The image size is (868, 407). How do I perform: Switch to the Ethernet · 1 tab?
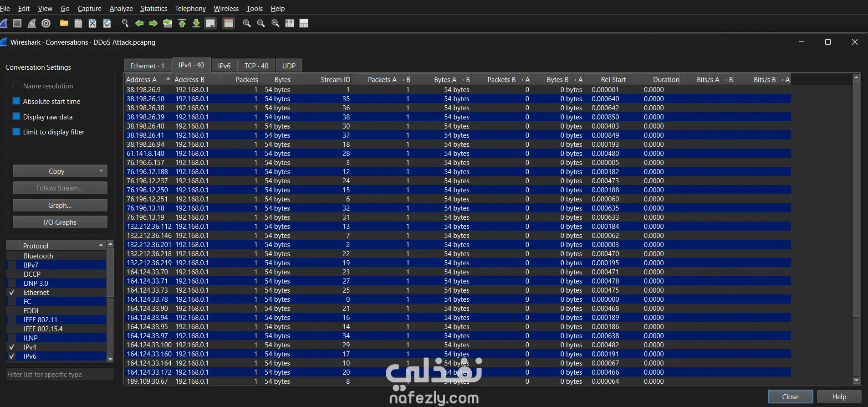(x=147, y=66)
